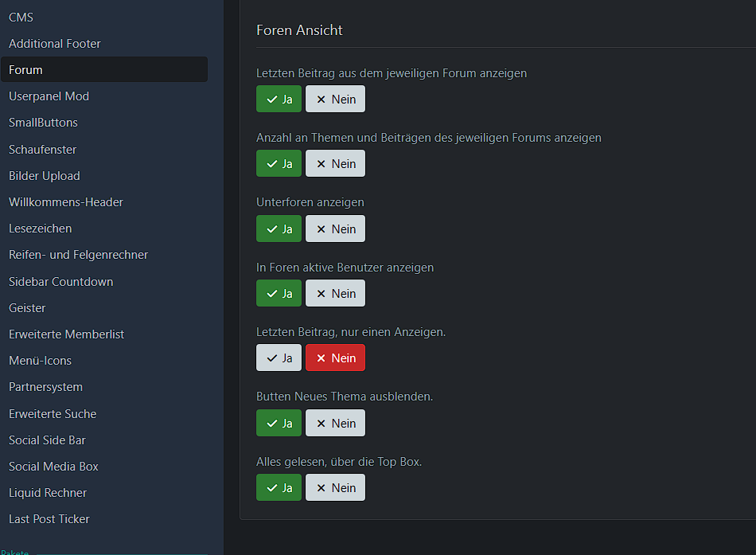Click Nein for 'Anzahl an Themen und Beiträgen'
Viewport: 756px width, 555px height.
pos(335,164)
